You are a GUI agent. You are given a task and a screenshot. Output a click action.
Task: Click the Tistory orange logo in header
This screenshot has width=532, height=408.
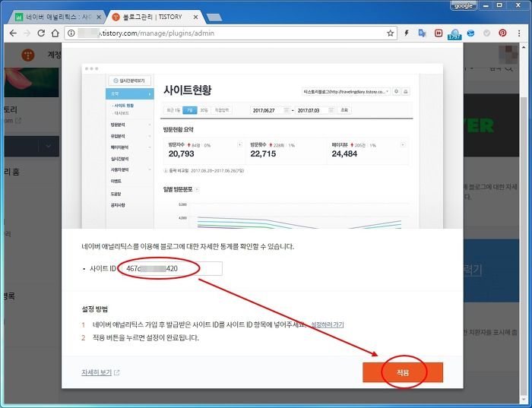point(28,55)
